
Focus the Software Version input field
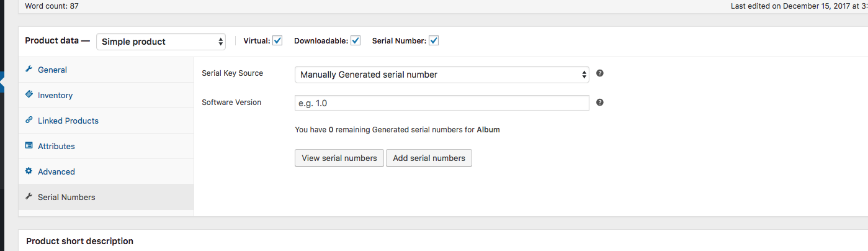pos(442,103)
